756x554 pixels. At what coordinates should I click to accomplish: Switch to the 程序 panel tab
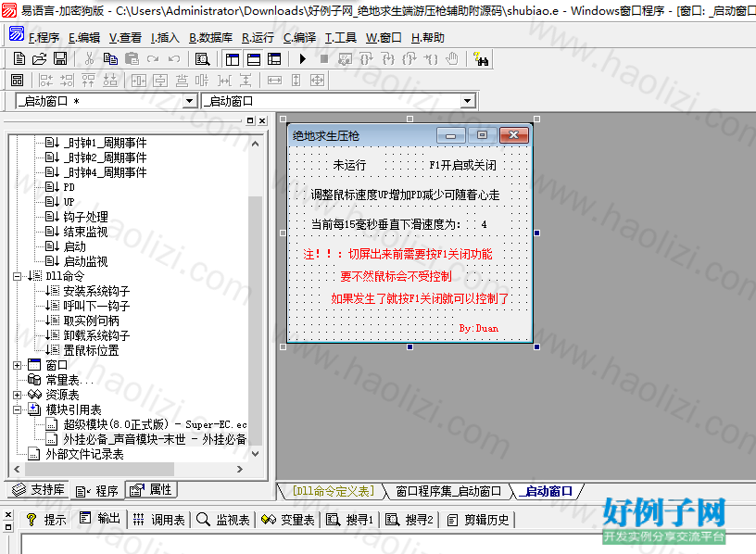97,491
